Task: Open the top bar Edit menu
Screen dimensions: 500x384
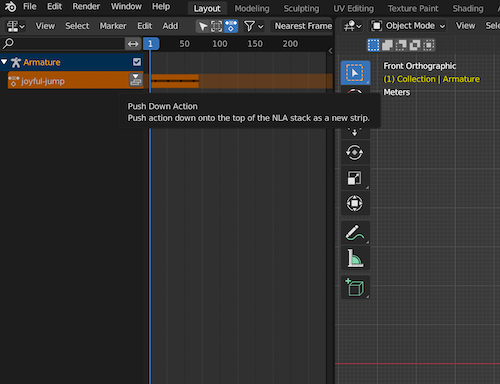Action: click(x=54, y=6)
